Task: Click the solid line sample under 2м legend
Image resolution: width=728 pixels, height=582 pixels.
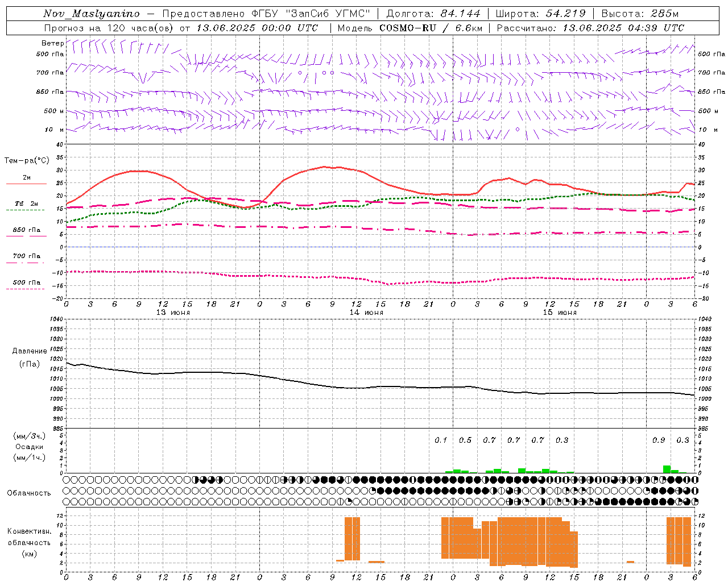Action: coord(26,184)
